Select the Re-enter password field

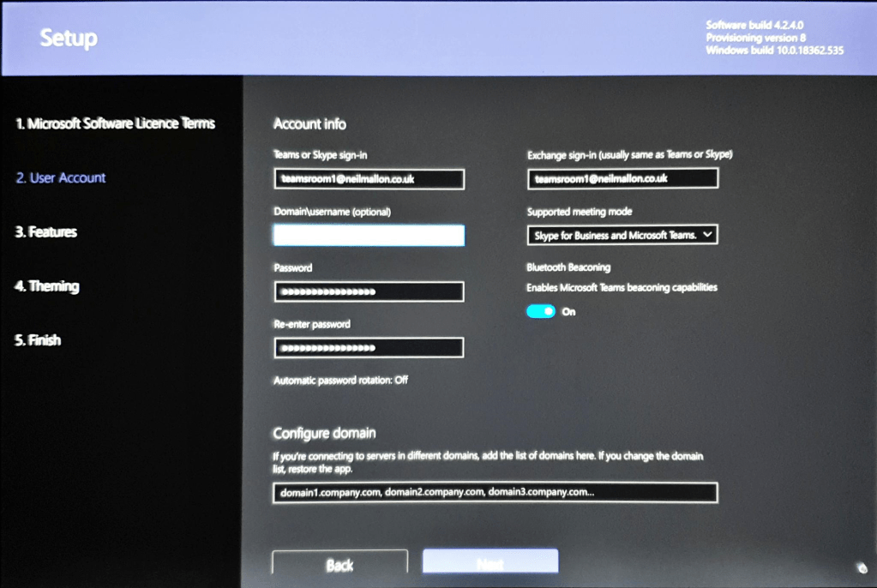pos(369,348)
